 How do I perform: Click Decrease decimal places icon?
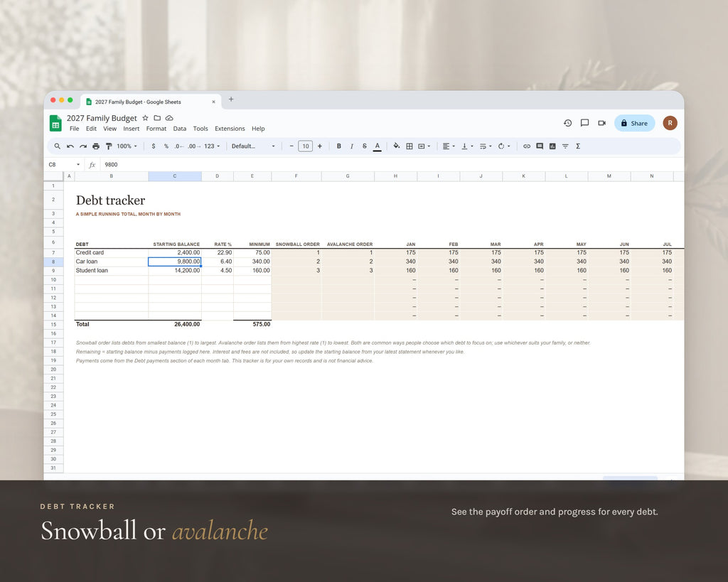(179, 146)
